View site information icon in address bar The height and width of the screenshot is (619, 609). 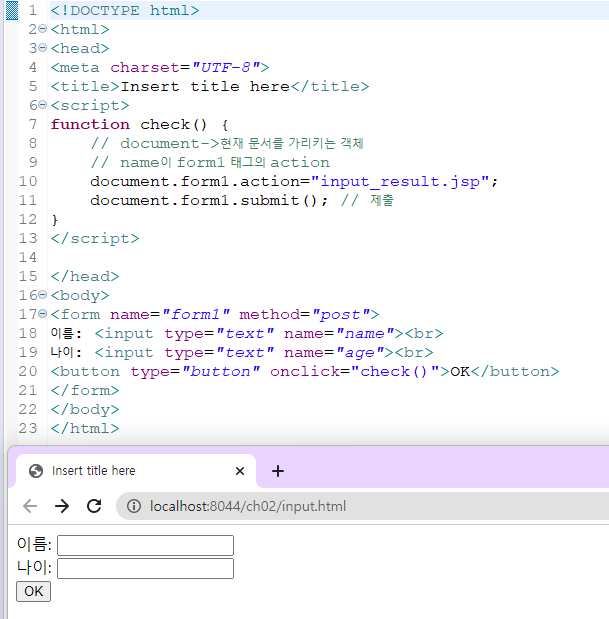[134, 506]
